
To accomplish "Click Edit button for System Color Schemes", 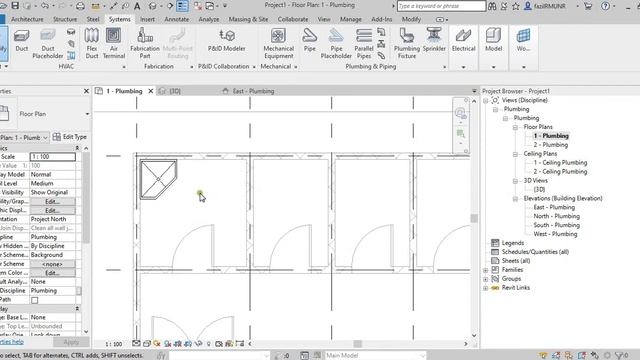I will pyautogui.click(x=52, y=273).
